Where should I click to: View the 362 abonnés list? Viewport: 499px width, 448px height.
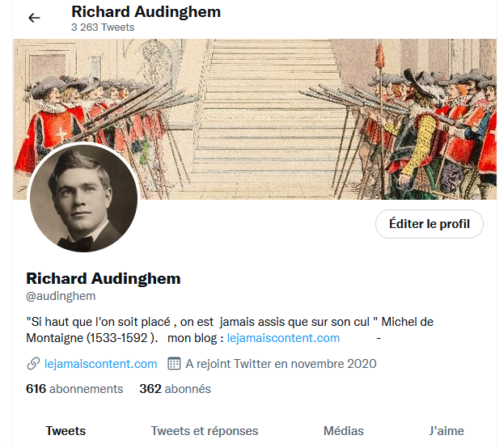pos(175,389)
